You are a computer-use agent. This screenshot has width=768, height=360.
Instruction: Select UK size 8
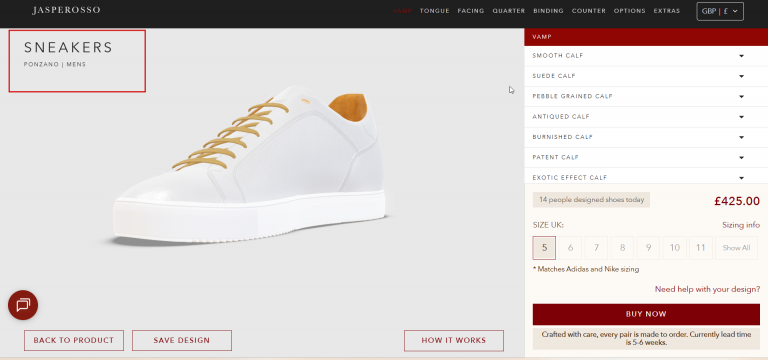point(623,248)
